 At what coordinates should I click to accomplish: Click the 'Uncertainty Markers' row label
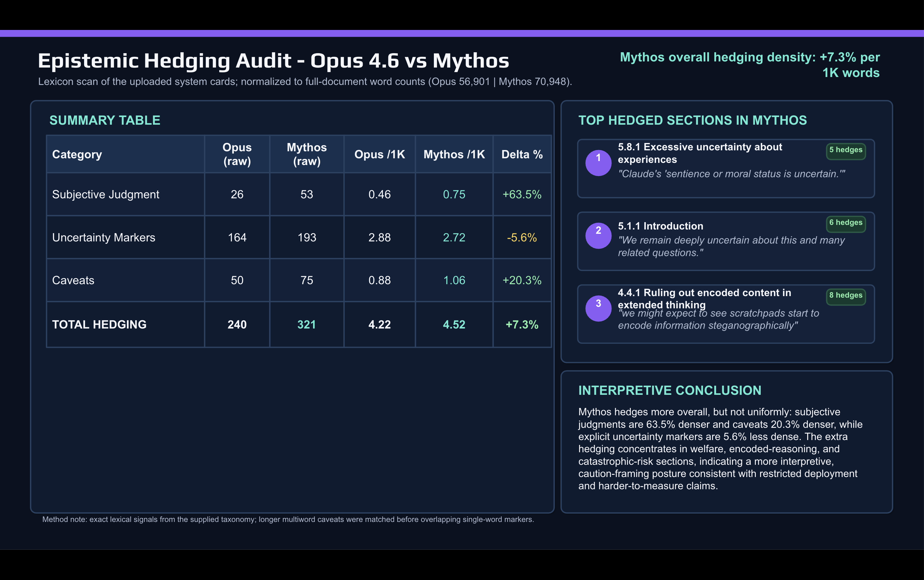(104, 237)
